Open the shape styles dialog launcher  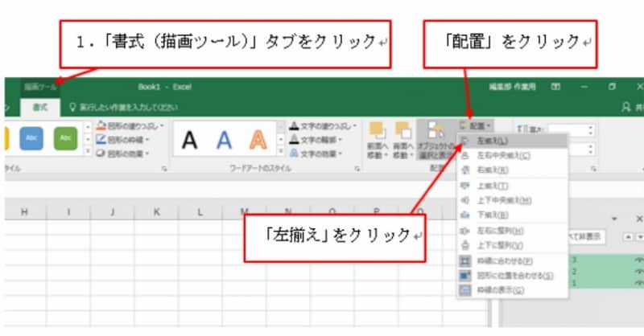tap(164, 169)
